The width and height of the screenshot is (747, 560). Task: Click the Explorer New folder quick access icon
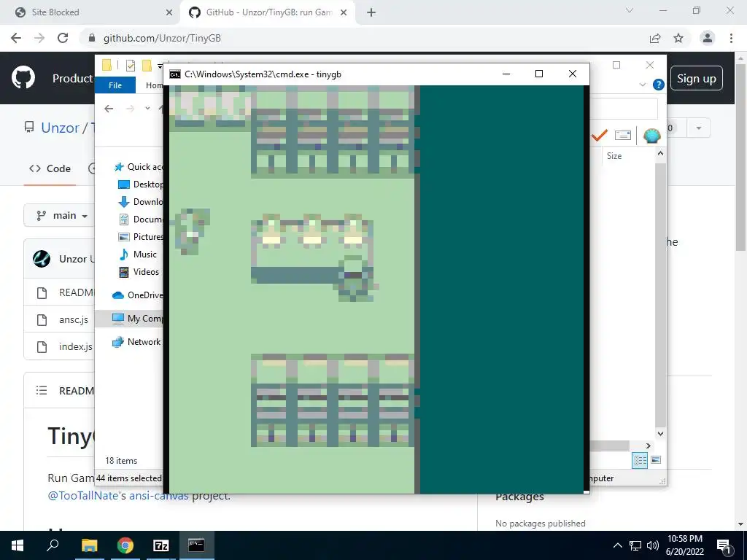coord(147,65)
